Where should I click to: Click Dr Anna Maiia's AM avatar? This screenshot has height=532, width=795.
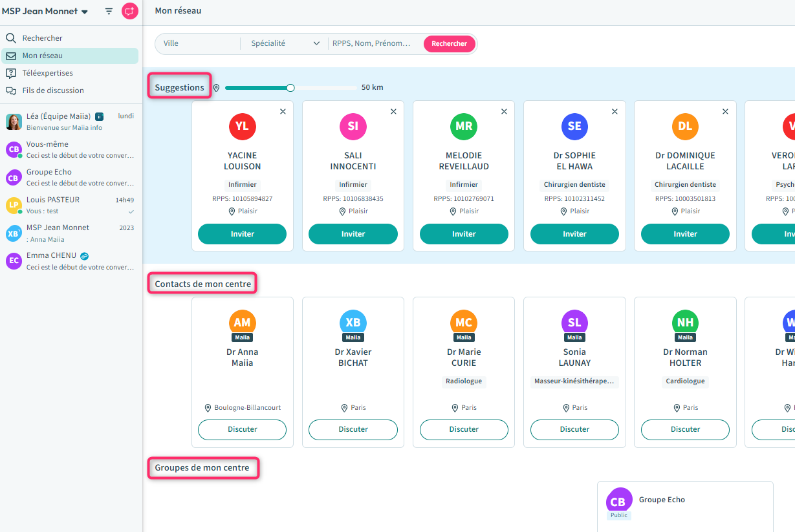click(243, 323)
